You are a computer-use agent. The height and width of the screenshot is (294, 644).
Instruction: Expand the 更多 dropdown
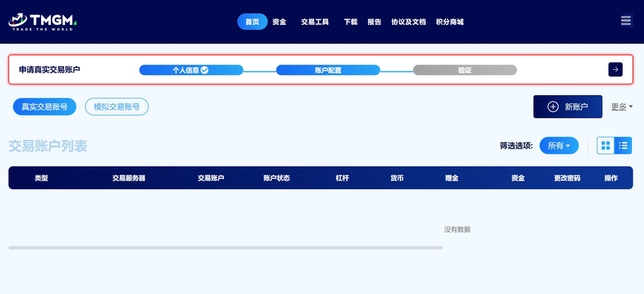621,107
